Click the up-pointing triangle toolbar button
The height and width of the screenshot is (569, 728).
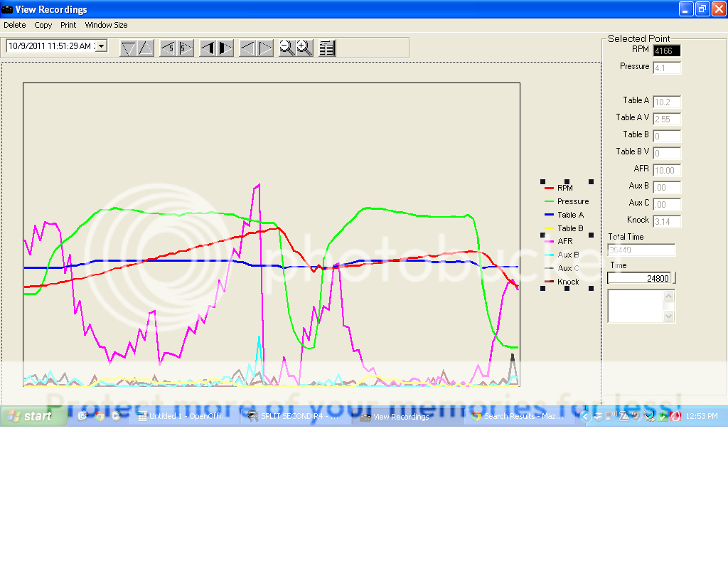tap(145, 48)
